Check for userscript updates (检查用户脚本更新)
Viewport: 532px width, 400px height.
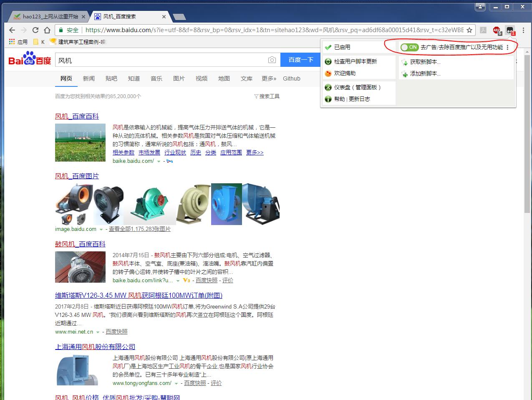(355, 61)
